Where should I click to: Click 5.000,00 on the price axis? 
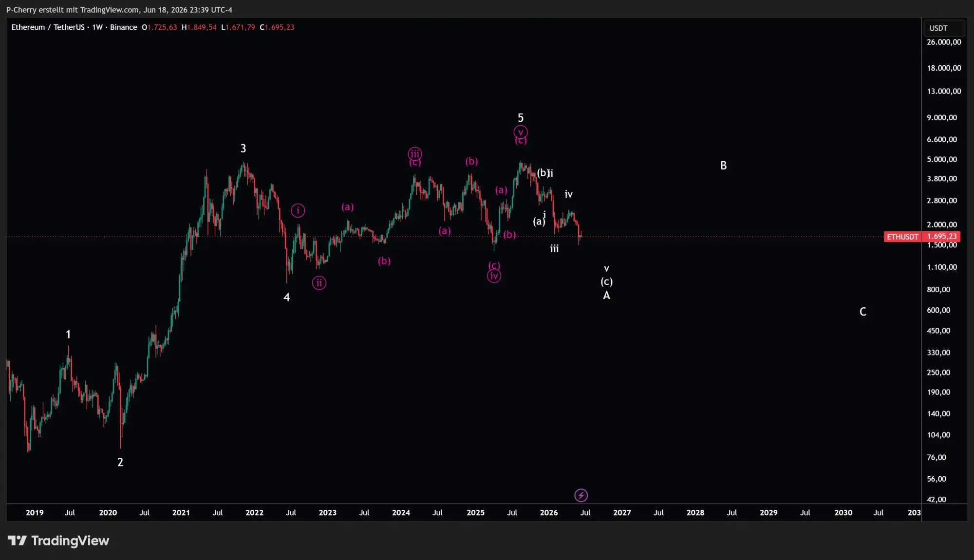click(x=942, y=159)
